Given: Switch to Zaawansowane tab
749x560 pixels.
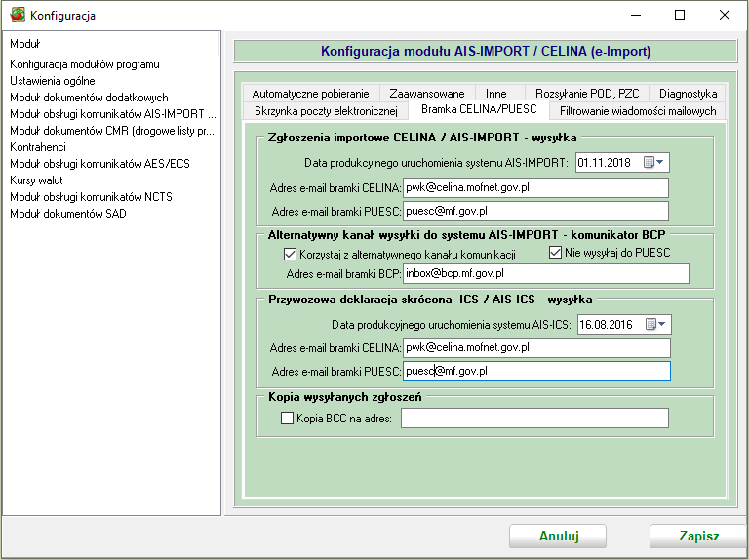Looking at the screenshot, I should pos(427,94).
